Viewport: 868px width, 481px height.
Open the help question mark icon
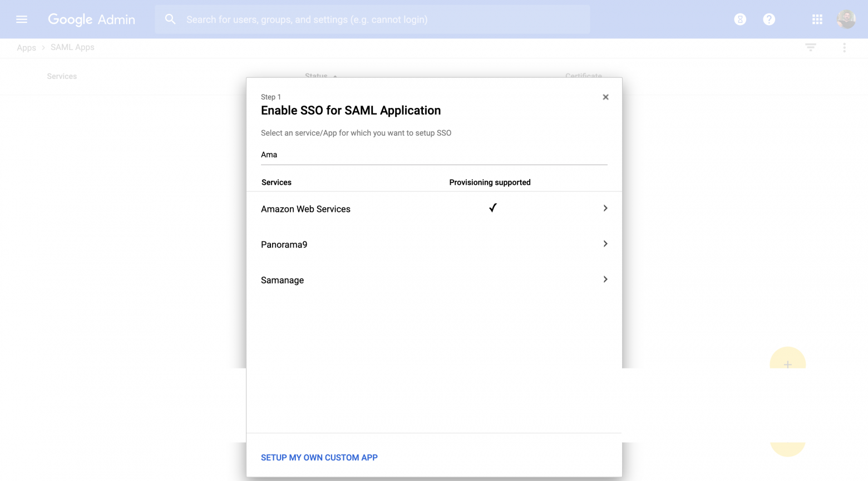769,19
